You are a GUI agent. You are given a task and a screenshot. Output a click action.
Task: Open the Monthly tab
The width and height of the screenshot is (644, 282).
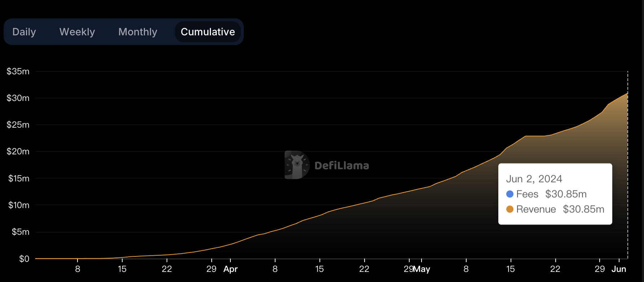138,32
